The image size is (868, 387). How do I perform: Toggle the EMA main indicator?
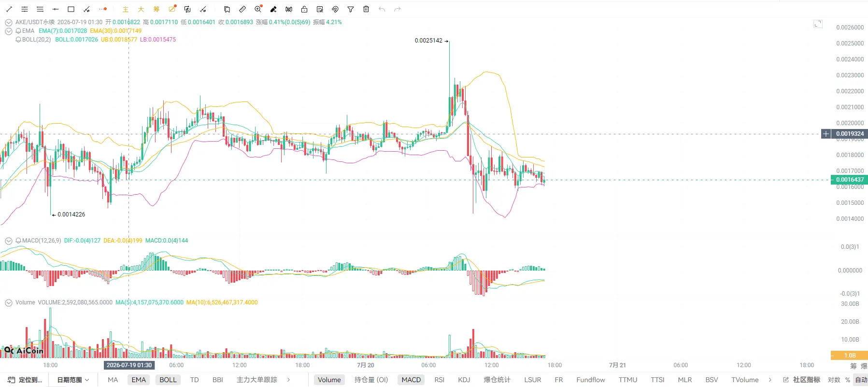click(139, 380)
